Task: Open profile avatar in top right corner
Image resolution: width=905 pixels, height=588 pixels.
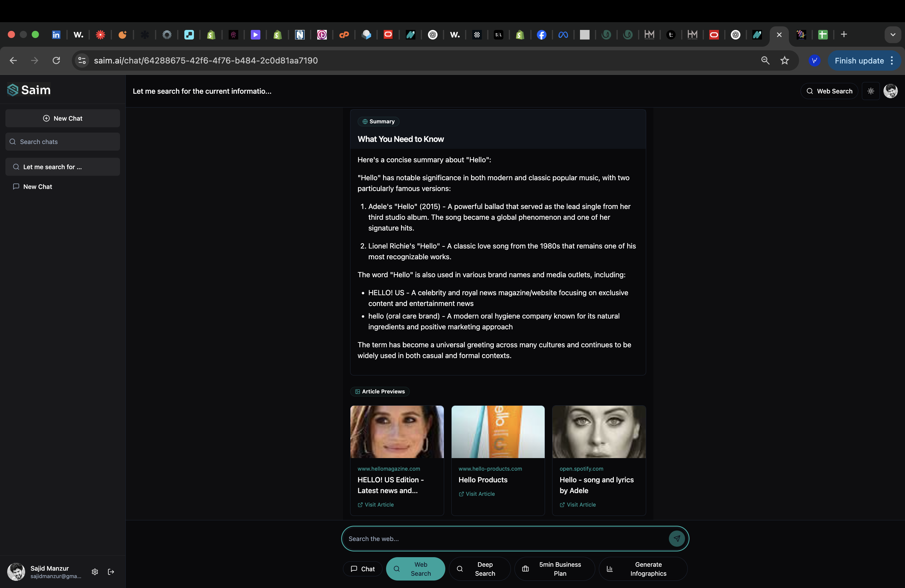Action: point(891,91)
